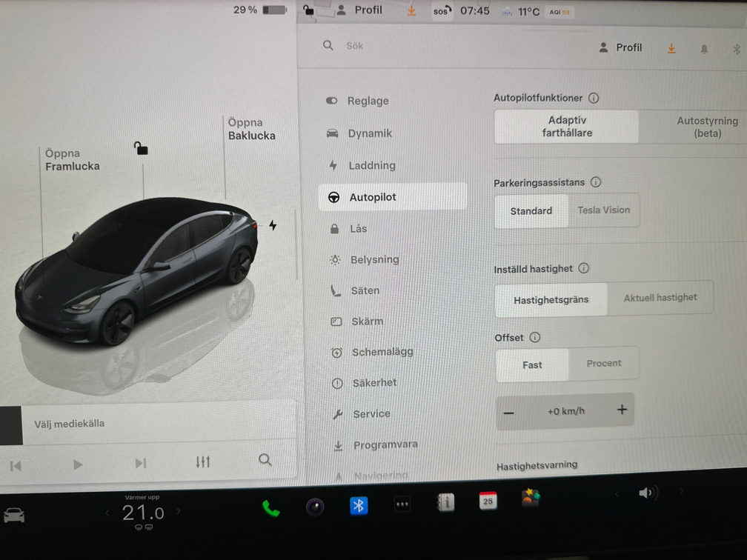747x560 pixels.
Task: Open the all apps three-dots icon
Action: point(402,504)
